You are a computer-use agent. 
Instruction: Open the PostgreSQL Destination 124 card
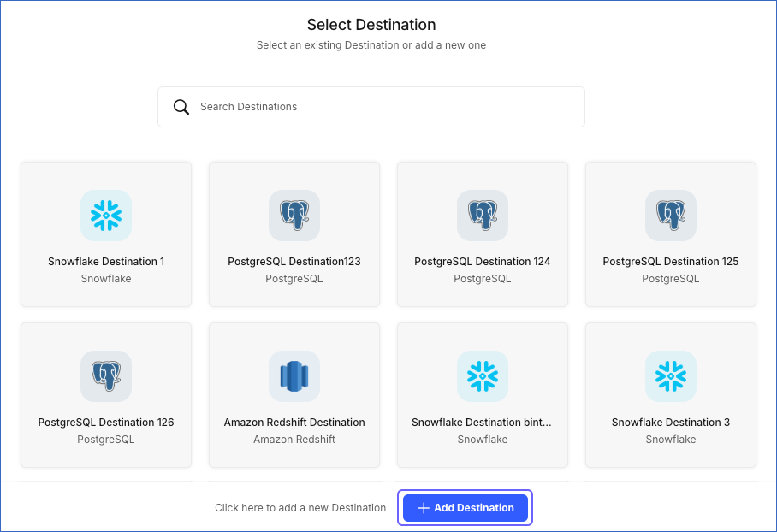pos(483,233)
